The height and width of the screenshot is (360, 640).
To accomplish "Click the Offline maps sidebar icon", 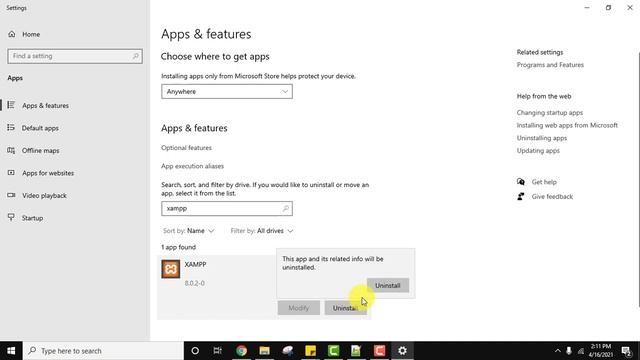I will pos(11,150).
